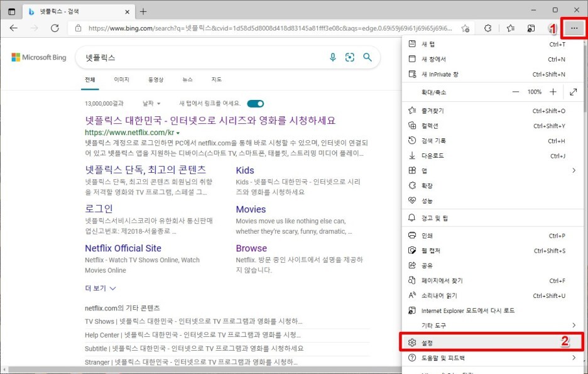The width and height of the screenshot is (588, 374).
Task: Open 컬렉션 from the menu
Action: tap(493, 126)
